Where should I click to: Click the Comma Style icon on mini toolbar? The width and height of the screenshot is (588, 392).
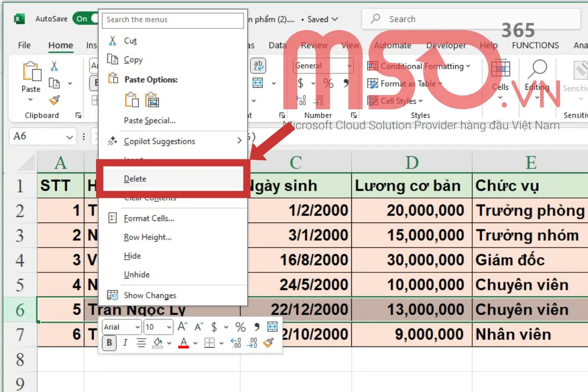pos(256,327)
